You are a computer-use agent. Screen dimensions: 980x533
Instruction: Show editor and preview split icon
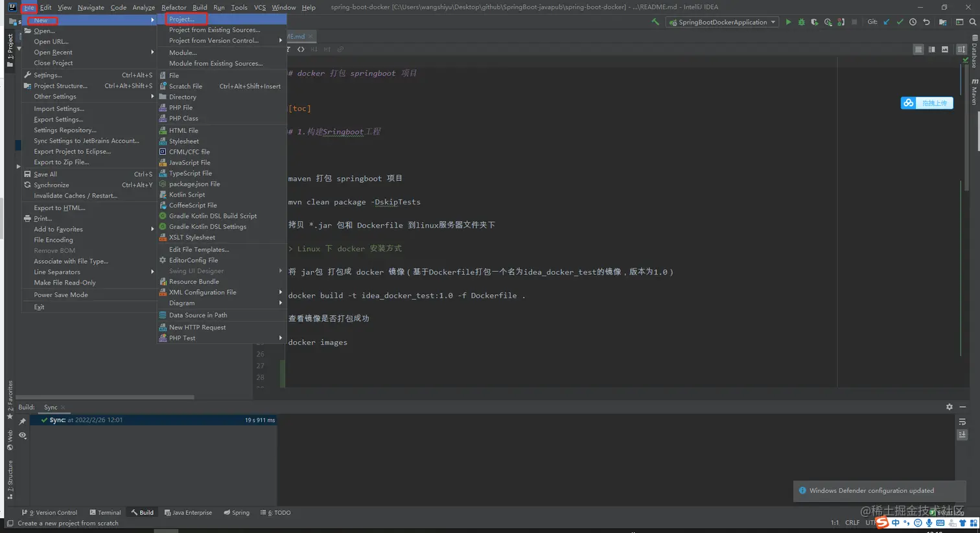pyautogui.click(x=931, y=49)
